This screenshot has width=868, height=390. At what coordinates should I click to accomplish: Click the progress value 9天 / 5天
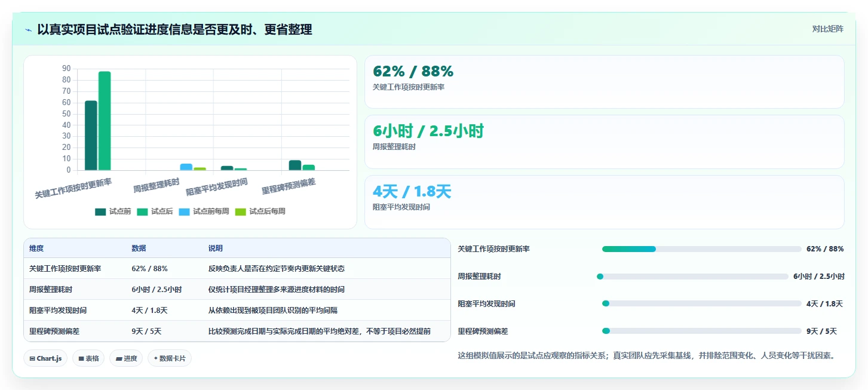coord(821,331)
